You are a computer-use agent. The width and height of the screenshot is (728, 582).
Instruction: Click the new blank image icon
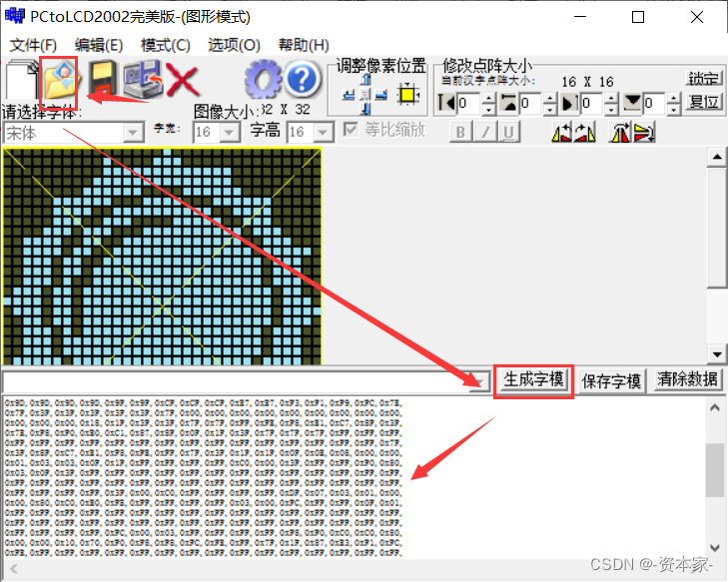(21, 80)
